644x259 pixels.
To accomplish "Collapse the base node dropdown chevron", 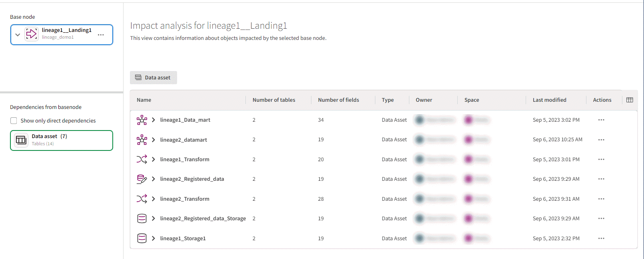I will (x=18, y=35).
